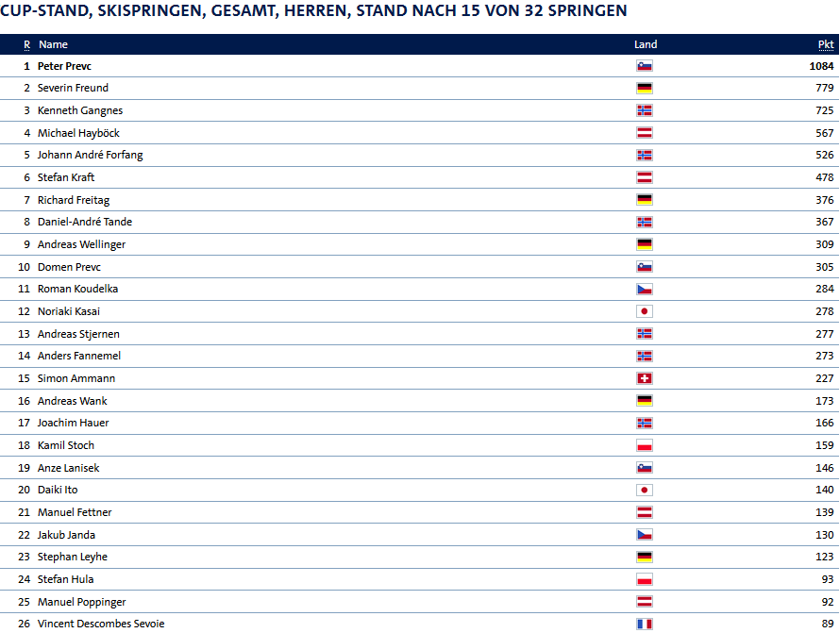Click the Austrian flag beside Michael Hayböck
The height and width of the screenshot is (633, 840).
(x=644, y=133)
